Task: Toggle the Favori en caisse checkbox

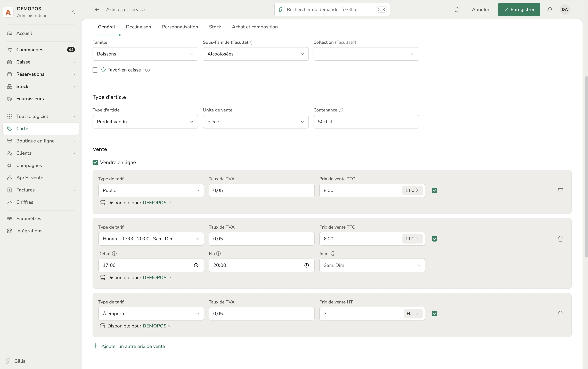Action: click(95, 70)
